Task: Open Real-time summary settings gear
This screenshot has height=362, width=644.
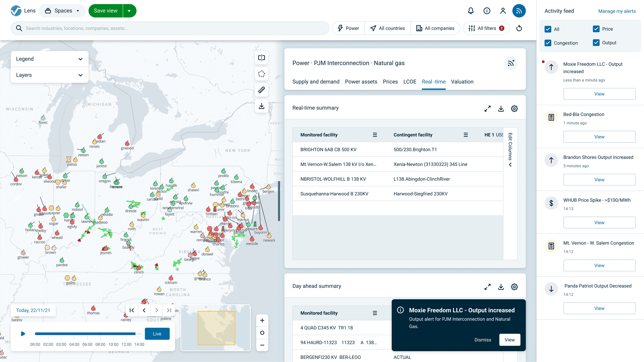Action: (x=514, y=109)
